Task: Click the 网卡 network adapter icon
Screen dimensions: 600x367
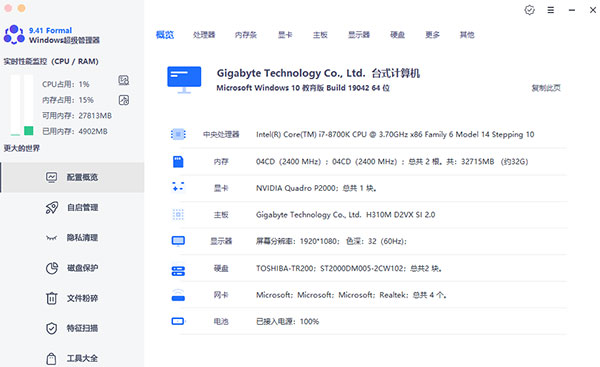Action: pos(178,295)
